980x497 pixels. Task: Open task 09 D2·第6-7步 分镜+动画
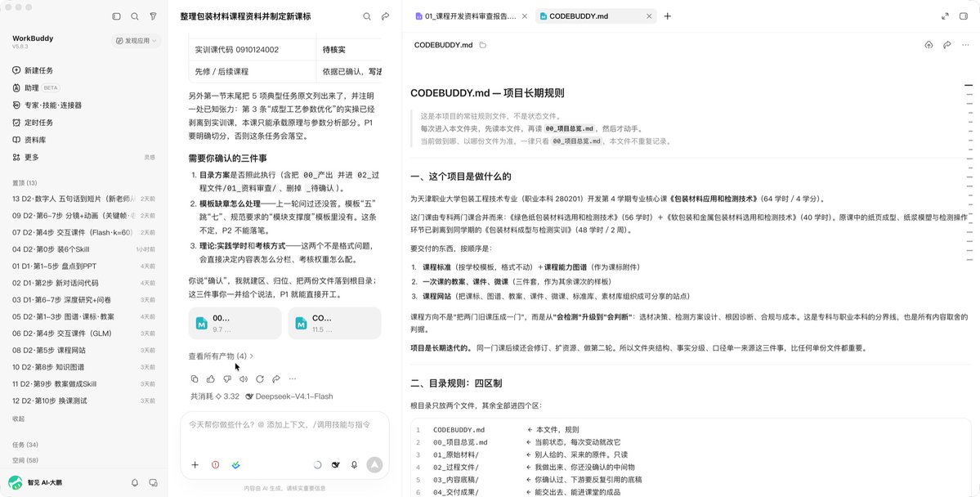coord(83,216)
